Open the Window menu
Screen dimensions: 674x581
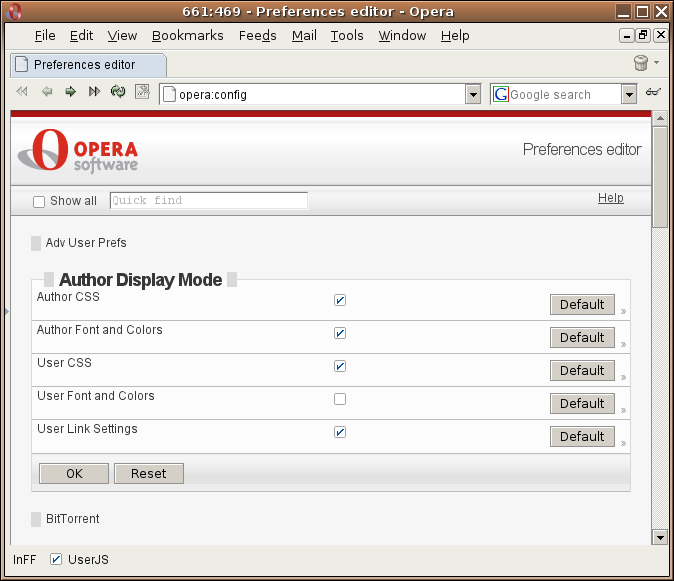click(402, 36)
